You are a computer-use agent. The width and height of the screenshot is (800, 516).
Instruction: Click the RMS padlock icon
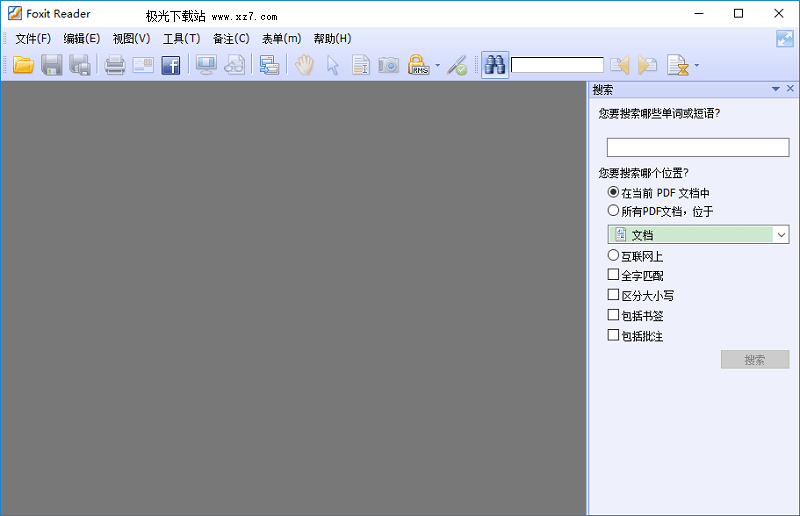418,65
